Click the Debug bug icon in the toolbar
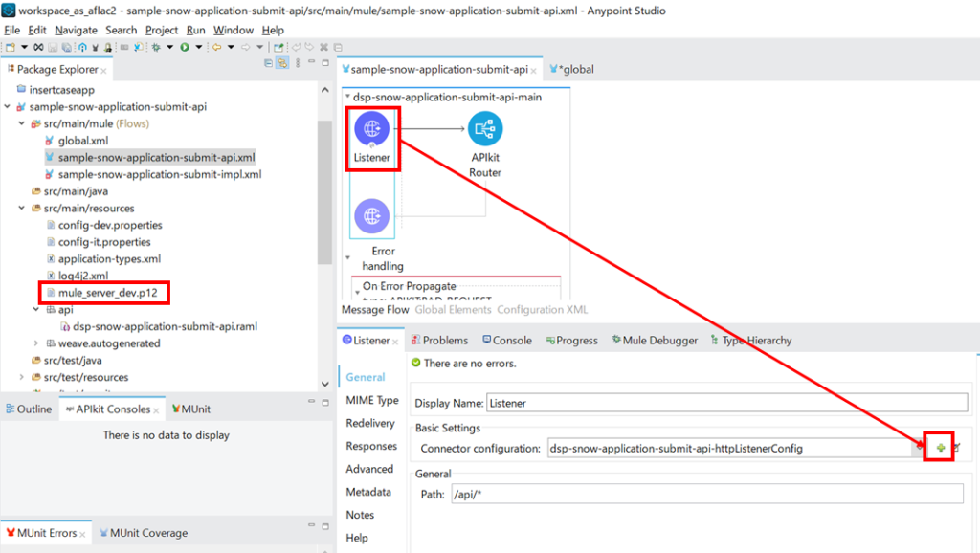 point(156,47)
